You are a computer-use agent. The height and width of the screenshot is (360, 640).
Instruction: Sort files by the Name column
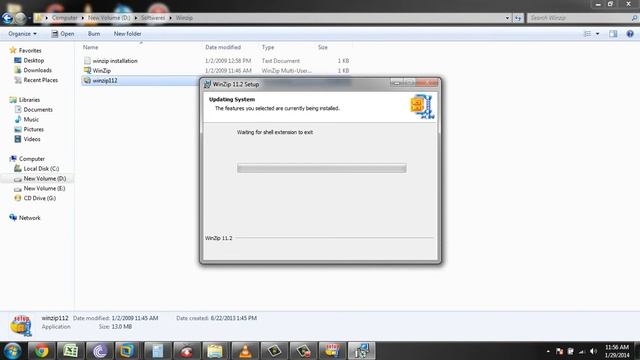point(91,47)
